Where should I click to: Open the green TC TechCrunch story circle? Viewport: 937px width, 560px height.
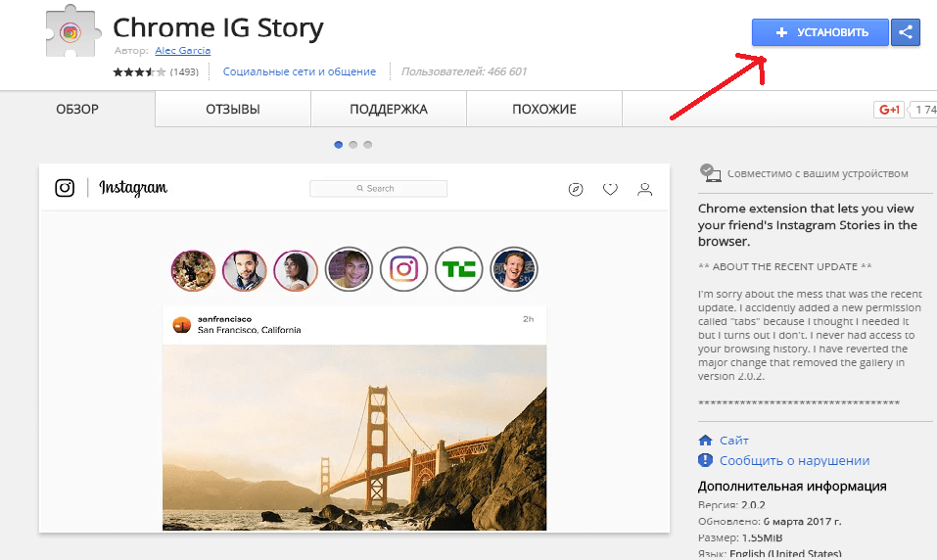click(459, 269)
